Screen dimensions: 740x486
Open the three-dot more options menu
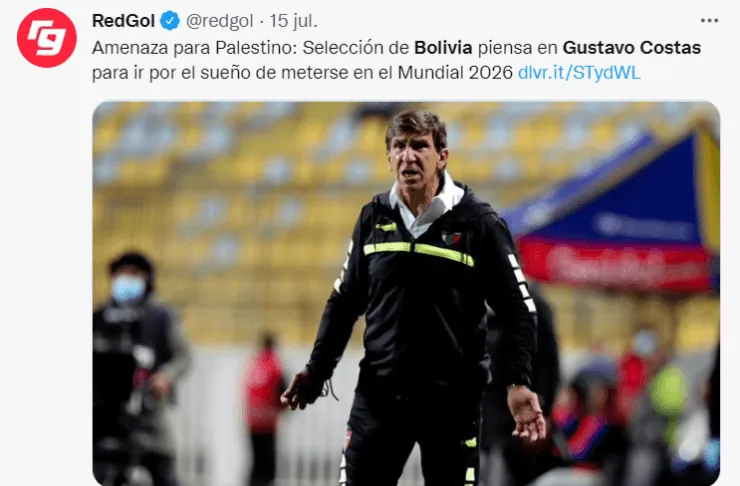click(x=709, y=21)
